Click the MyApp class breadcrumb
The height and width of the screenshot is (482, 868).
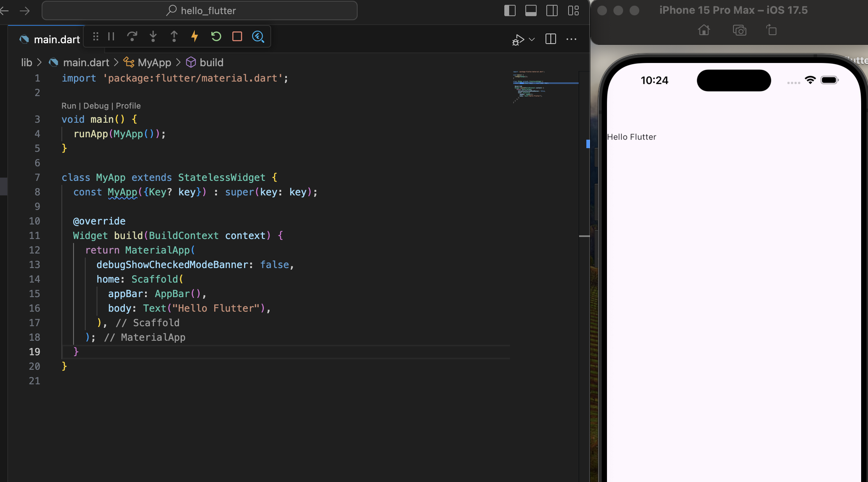click(x=154, y=63)
